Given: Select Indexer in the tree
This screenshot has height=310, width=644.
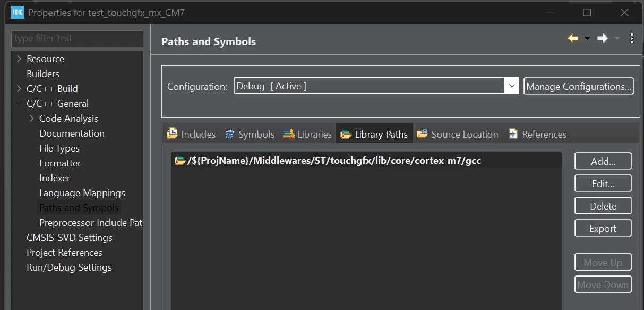Looking at the screenshot, I should [55, 178].
